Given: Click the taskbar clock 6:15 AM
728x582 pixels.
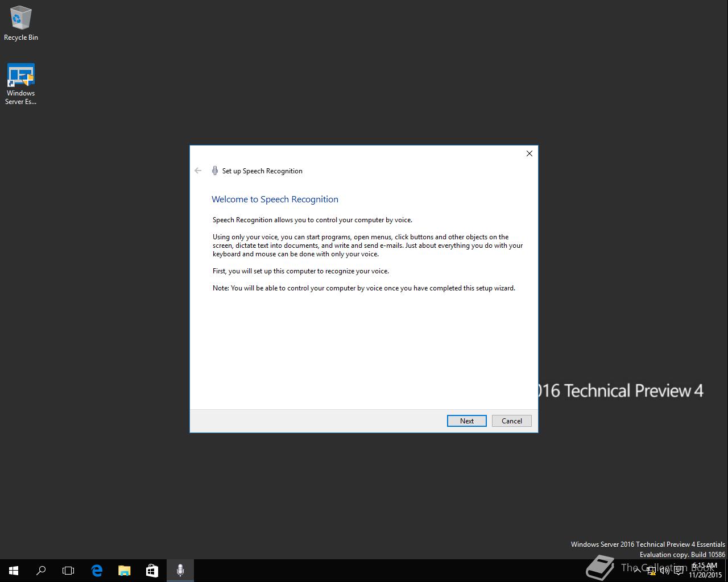Looking at the screenshot, I should click(x=705, y=570).
